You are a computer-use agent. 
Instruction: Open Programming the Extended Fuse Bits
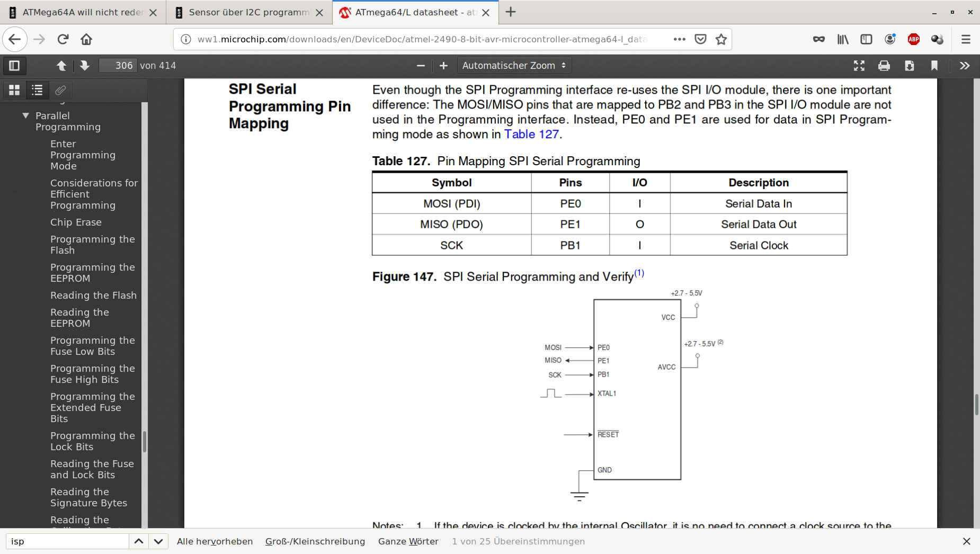click(x=93, y=407)
